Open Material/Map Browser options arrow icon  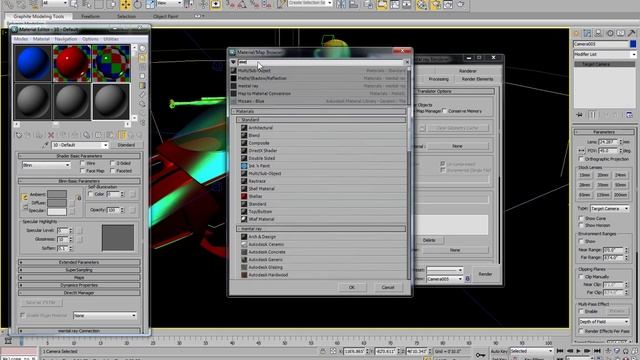[233, 62]
